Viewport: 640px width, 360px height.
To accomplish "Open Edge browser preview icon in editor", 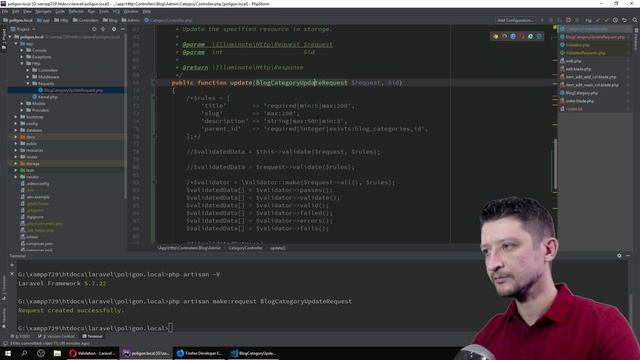I will [539, 36].
